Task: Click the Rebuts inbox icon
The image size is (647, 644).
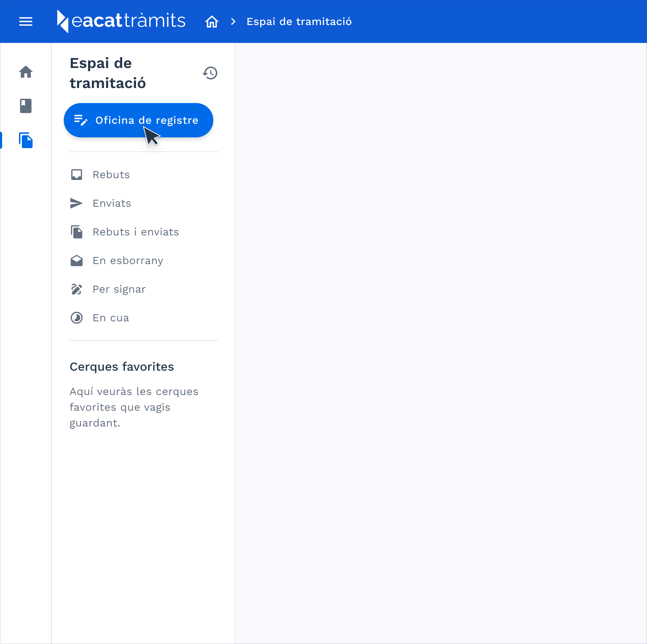Action: point(77,175)
